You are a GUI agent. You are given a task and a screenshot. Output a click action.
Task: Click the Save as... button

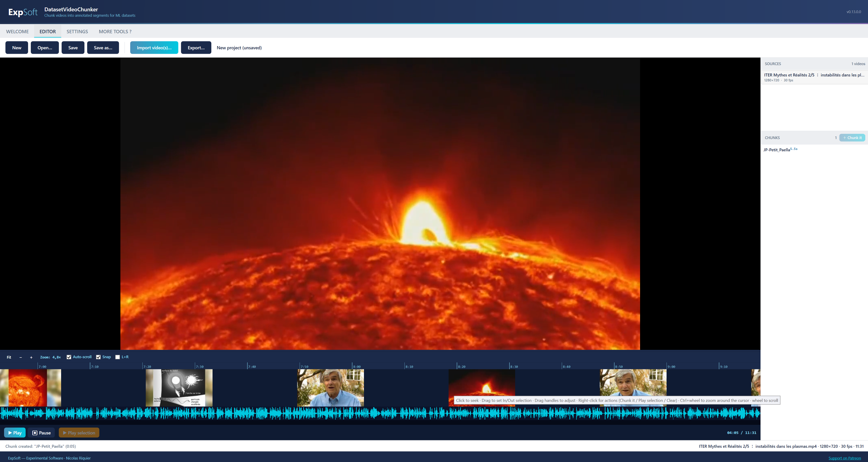click(103, 47)
